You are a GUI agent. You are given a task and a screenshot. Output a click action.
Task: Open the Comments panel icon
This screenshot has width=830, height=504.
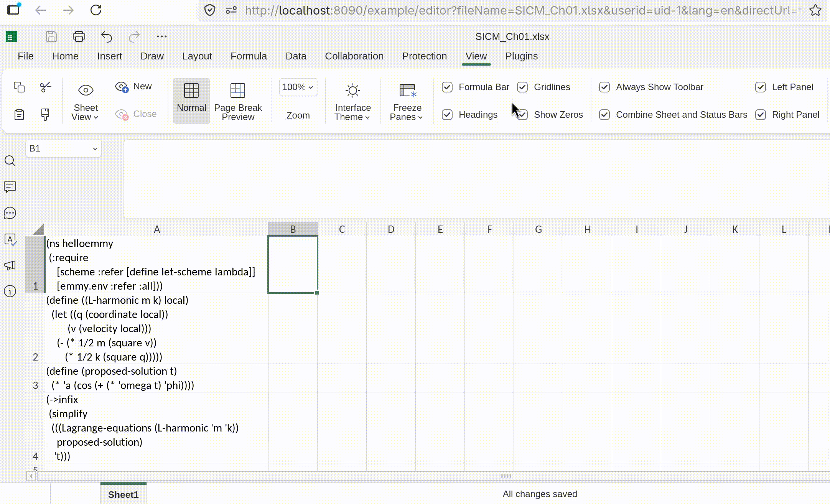click(x=10, y=187)
